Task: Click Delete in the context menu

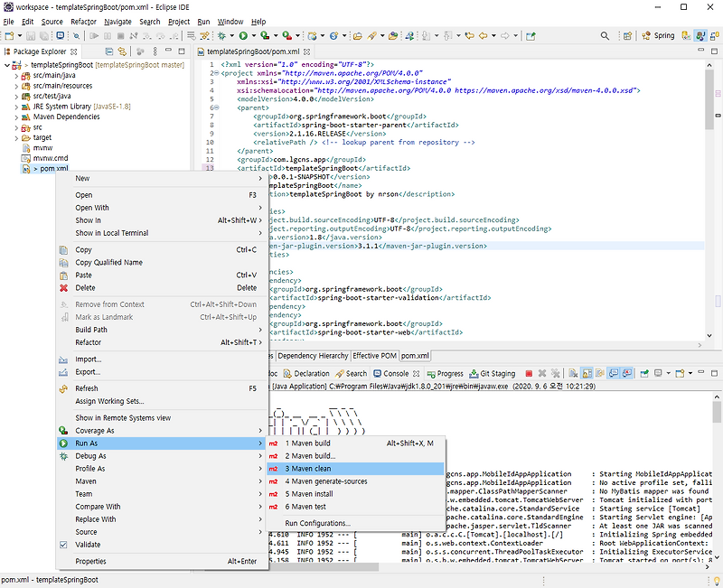Action: 162,287
